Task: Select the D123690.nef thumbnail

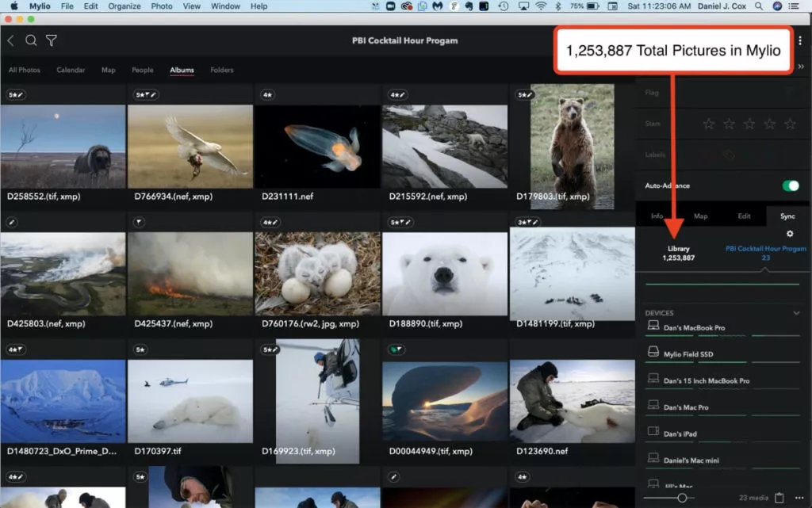Action: (x=573, y=401)
